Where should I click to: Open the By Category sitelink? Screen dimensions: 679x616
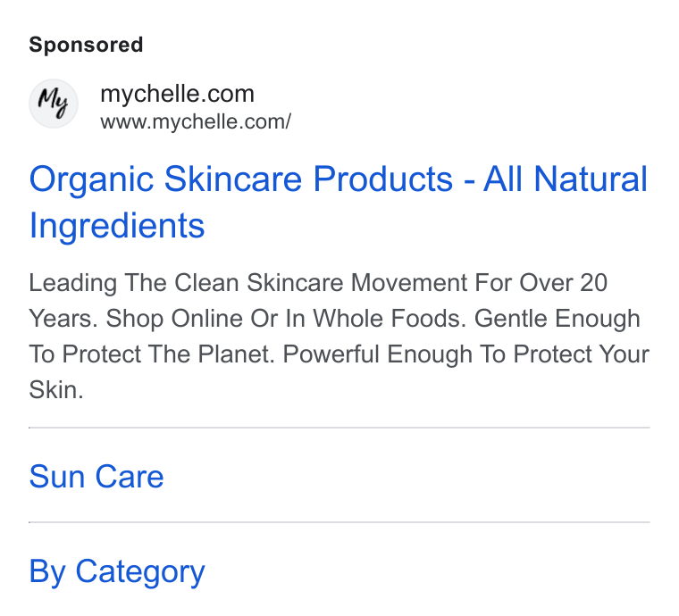coord(117,572)
